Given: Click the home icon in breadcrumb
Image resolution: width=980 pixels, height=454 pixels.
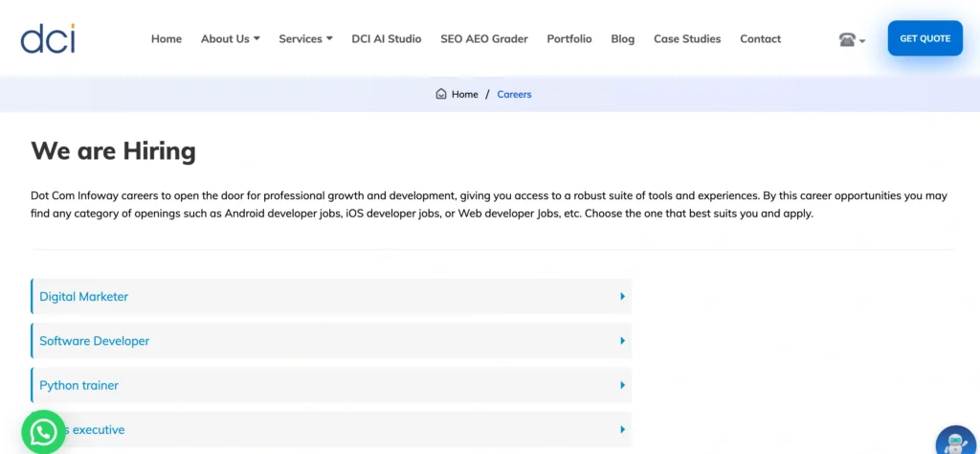Looking at the screenshot, I should point(441,94).
